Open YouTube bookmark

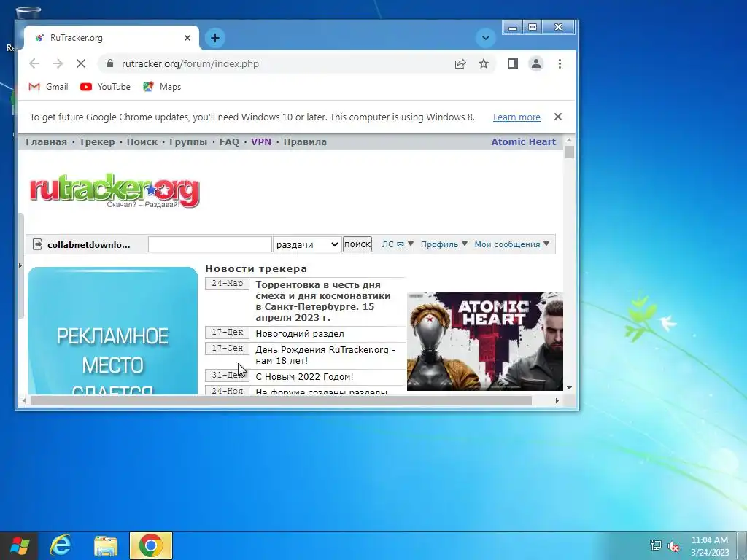pyautogui.click(x=105, y=87)
